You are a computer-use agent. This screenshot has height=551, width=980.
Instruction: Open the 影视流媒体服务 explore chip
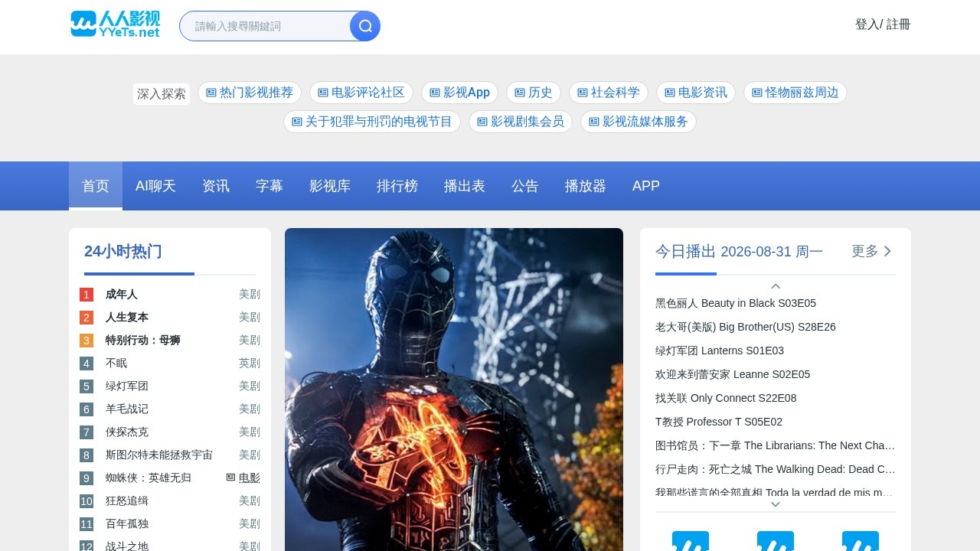click(x=639, y=122)
